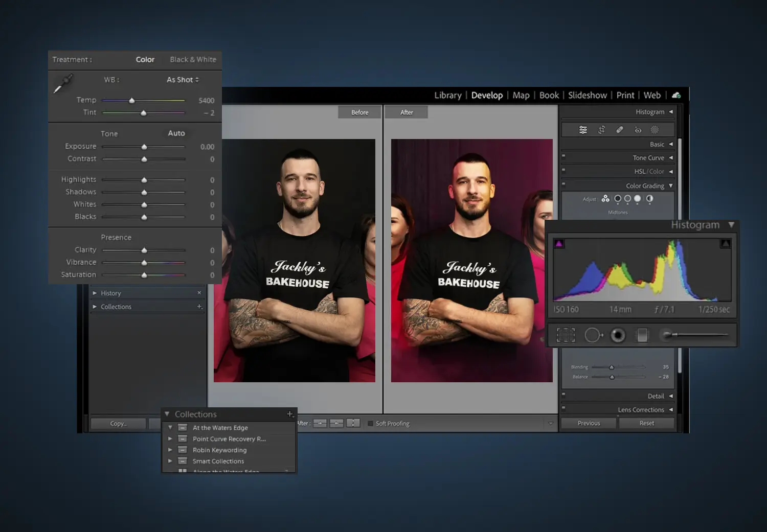Select the Graduated Filter tool
This screenshot has width=767, height=532.
tap(642, 335)
